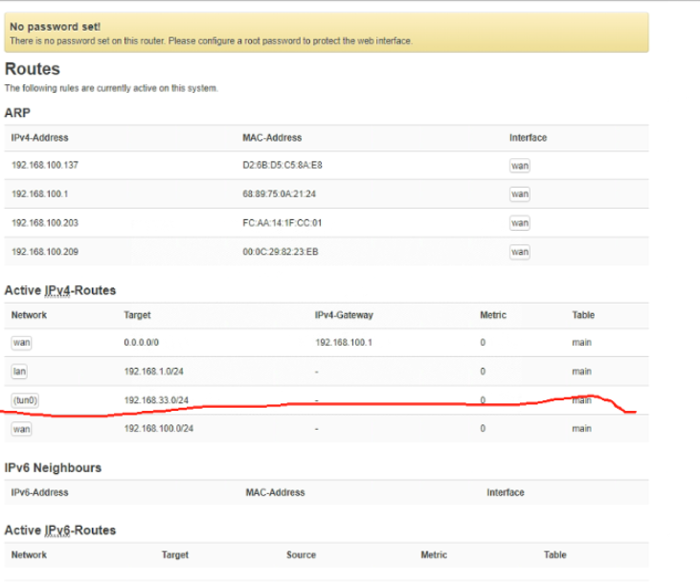Click the IPv4-Address header in ARP table
Screen dimensions: 700x588
[x=39, y=138]
